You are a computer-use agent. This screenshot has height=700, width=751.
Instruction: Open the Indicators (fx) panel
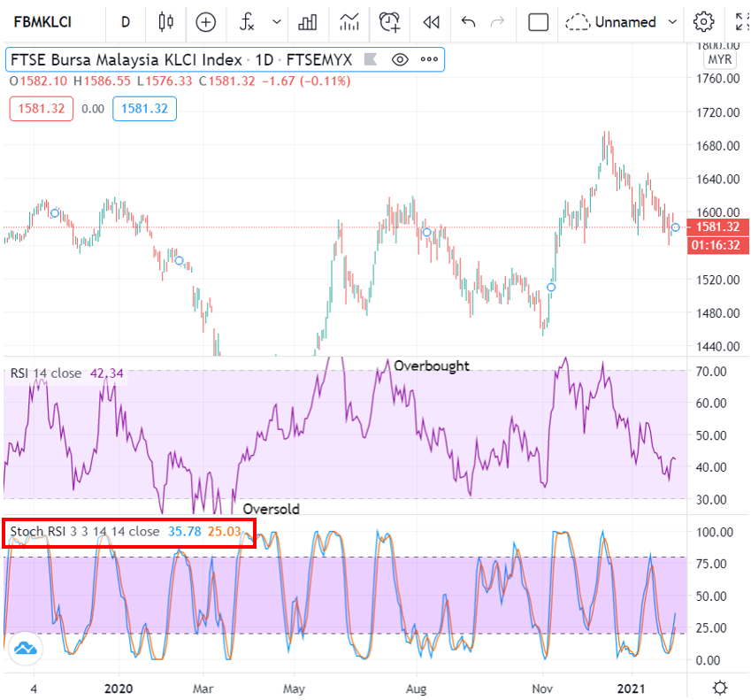pos(248,22)
